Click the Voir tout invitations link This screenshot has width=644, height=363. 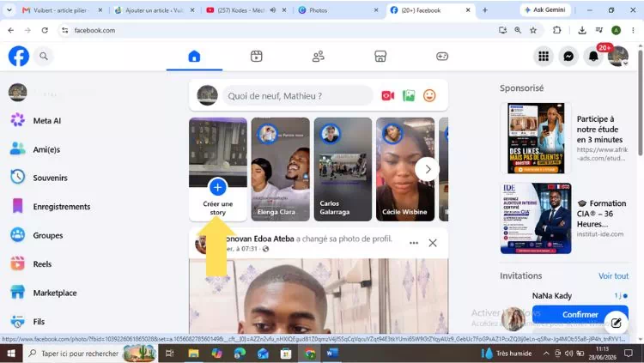pyautogui.click(x=613, y=276)
